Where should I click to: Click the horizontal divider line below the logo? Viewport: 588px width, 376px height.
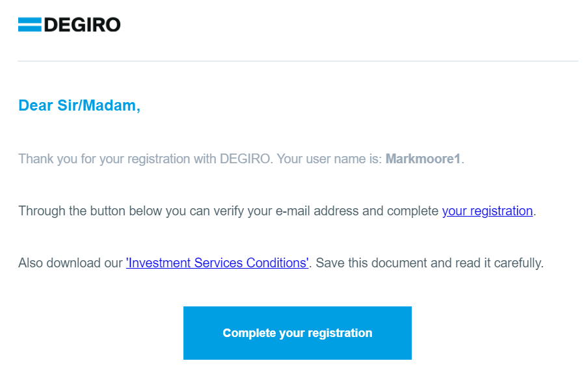pyautogui.click(x=298, y=61)
